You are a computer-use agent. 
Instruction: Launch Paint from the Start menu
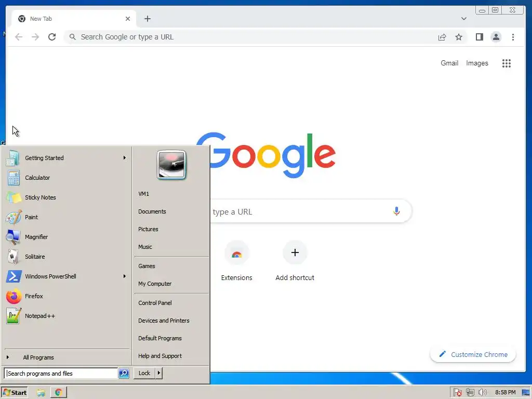tap(67, 217)
